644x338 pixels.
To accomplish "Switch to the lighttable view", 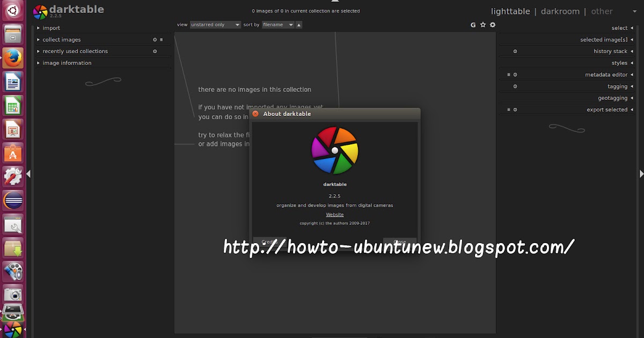I will (510, 11).
